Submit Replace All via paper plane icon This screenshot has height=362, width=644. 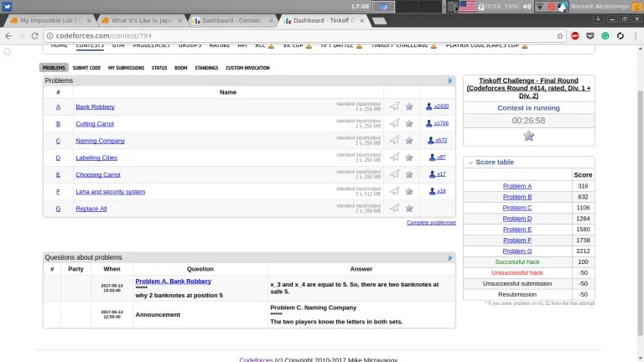point(394,208)
